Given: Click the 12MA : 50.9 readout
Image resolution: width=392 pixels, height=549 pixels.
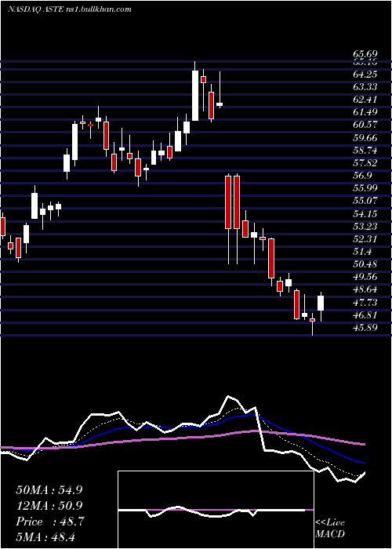Looking at the screenshot, I should point(49,506).
